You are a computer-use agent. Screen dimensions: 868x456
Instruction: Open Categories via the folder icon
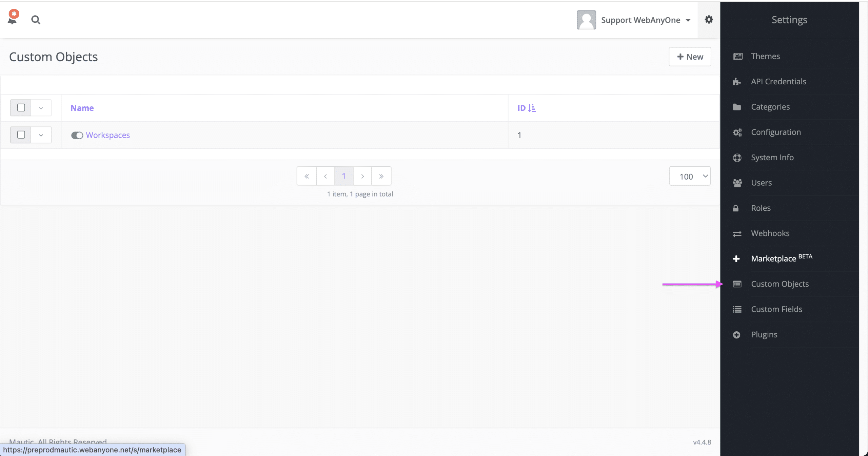[737, 107]
